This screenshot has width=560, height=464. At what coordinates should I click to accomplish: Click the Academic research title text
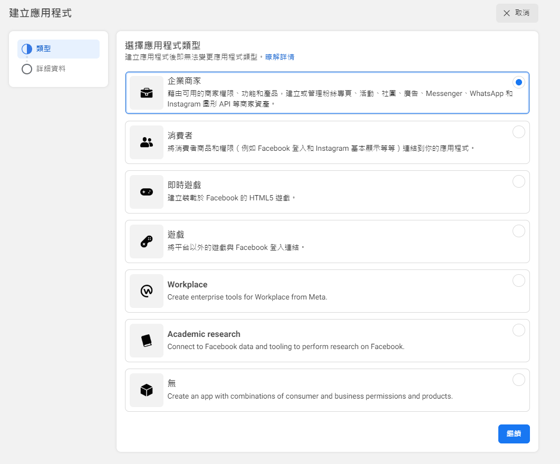[x=204, y=334]
